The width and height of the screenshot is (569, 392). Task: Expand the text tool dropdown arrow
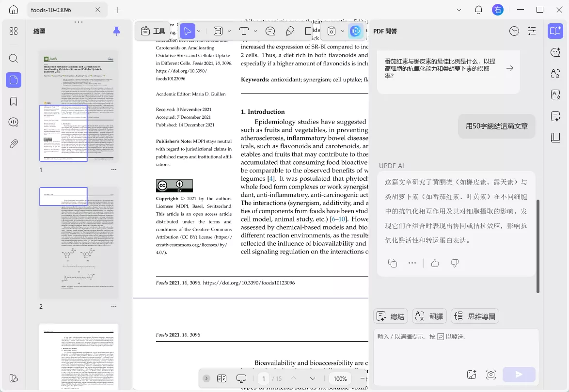(x=255, y=31)
